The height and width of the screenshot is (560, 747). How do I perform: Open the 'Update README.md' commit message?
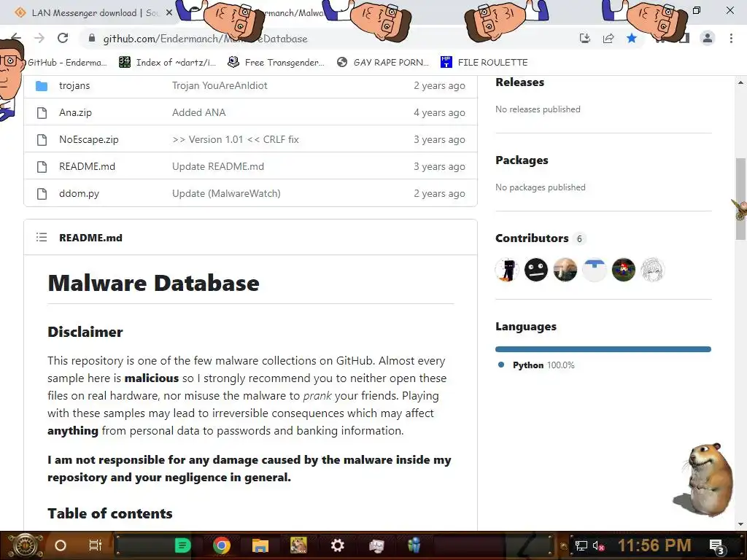pos(217,167)
